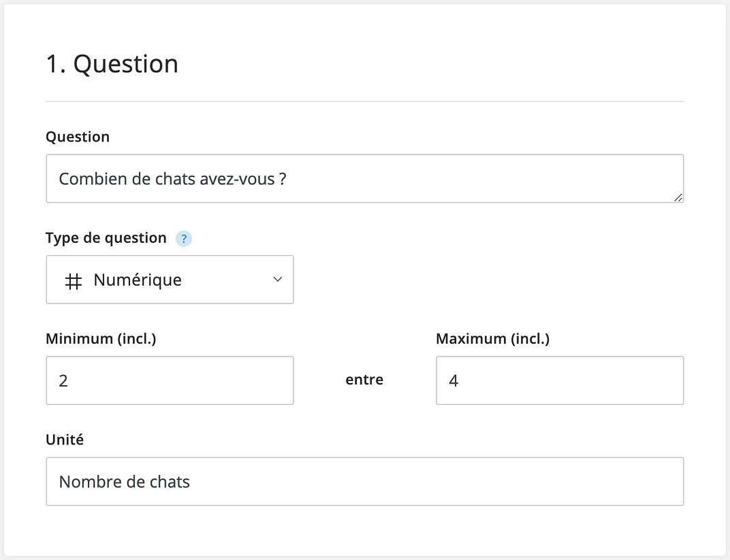Click the 'entre' text between fields

click(364, 380)
